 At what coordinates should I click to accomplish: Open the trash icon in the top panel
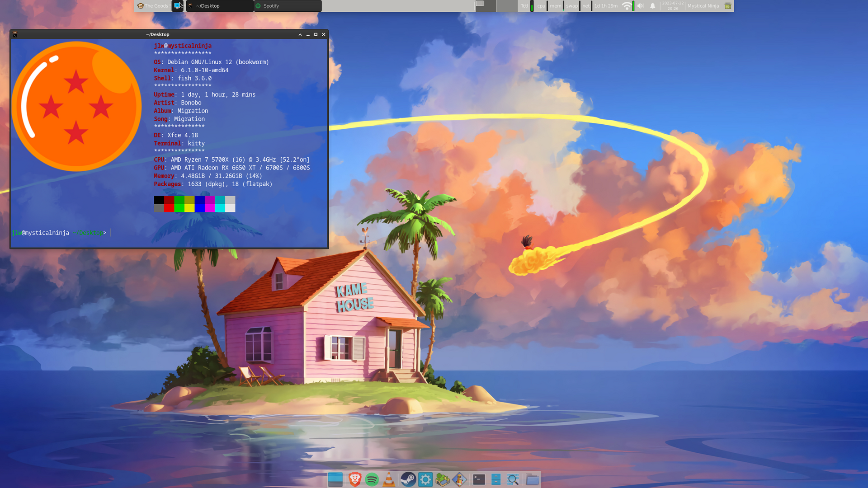[728, 6]
